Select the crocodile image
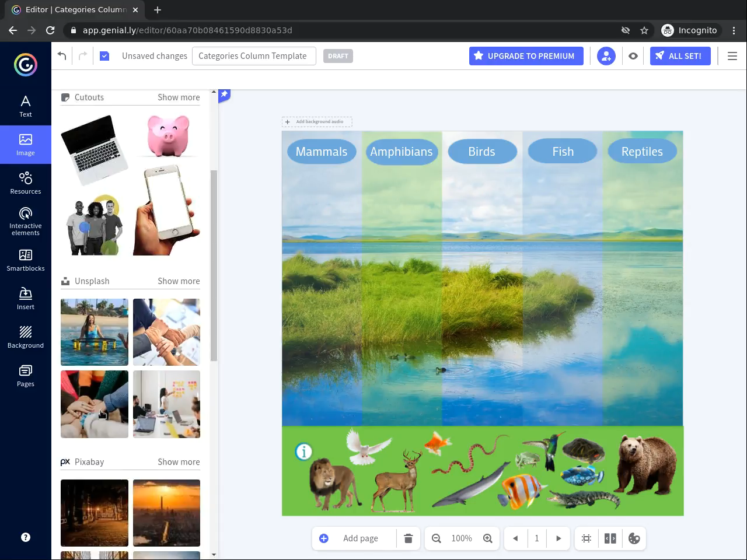Viewport: 747px width, 560px height. point(584,499)
